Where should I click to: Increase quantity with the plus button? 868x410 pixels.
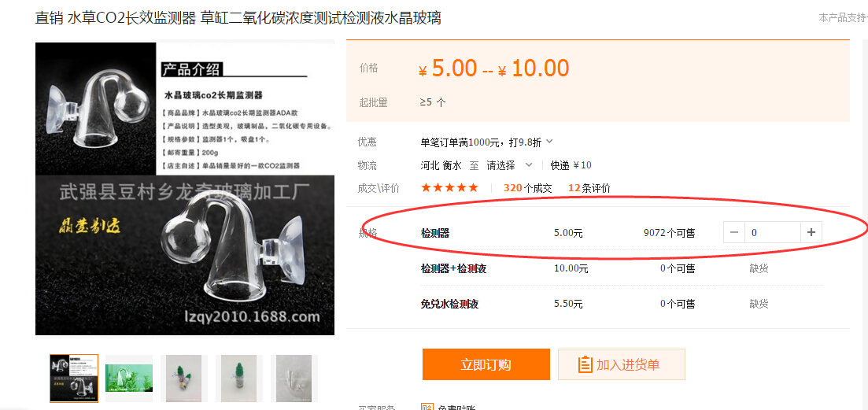coord(811,232)
